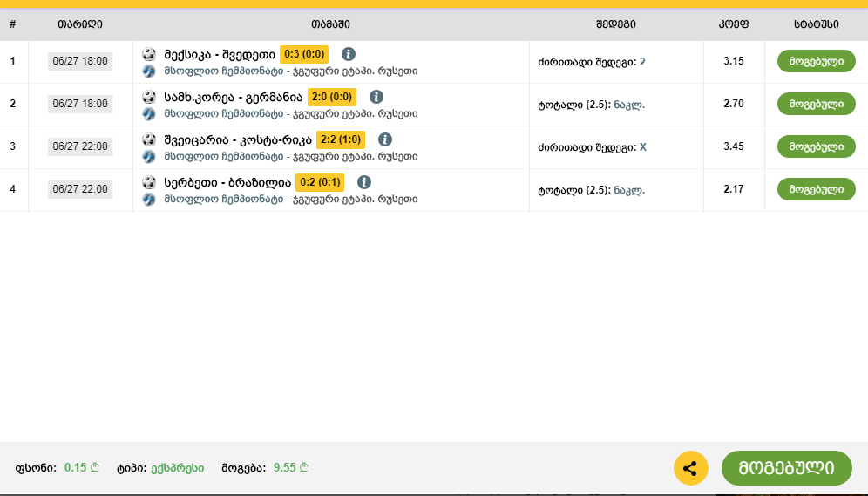Click მოგებული status for მექსიკა - შვედეთი
The width and height of the screenshot is (868, 496).
point(817,61)
